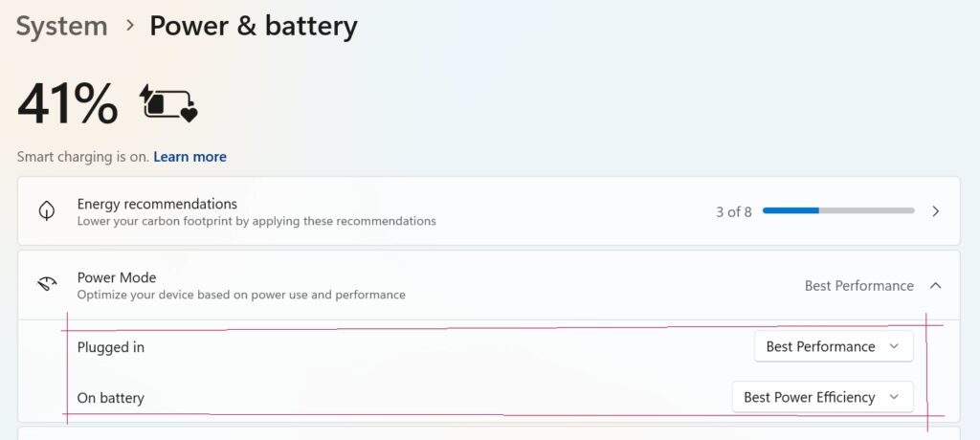The image size is (980, 440).
Task: Open the Plugged in power mode dropdown
Action: (833, 346)
